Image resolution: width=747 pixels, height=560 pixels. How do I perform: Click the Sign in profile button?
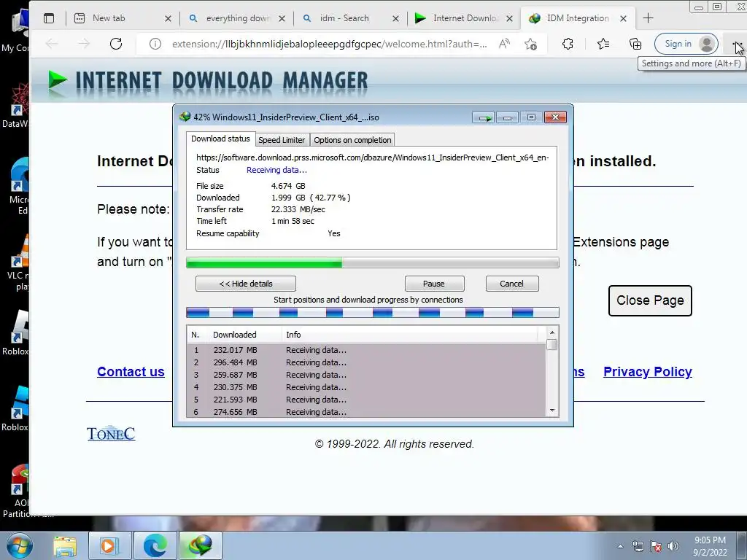[686, 44]
